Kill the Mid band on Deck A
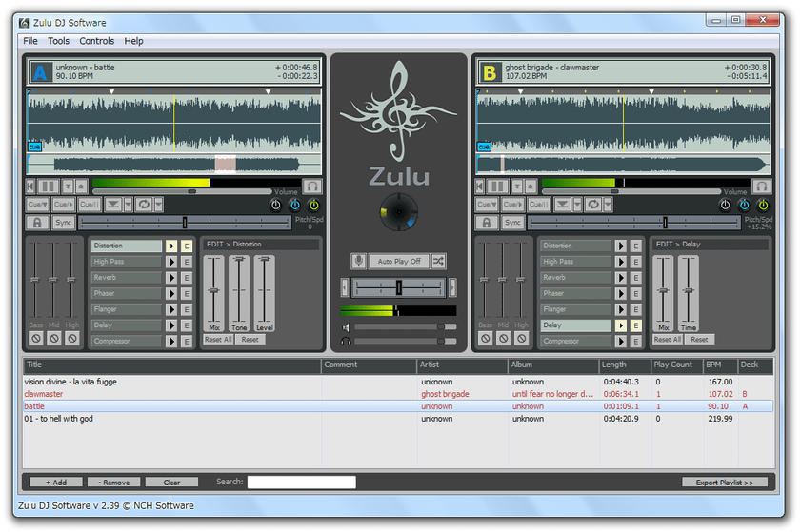Screen dimensions: 801x532 point(54,338)
